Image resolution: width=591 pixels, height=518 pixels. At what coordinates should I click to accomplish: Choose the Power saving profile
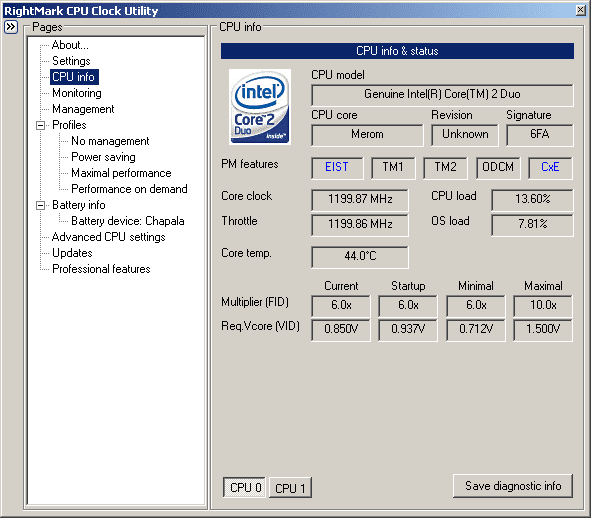pos(103,157)
